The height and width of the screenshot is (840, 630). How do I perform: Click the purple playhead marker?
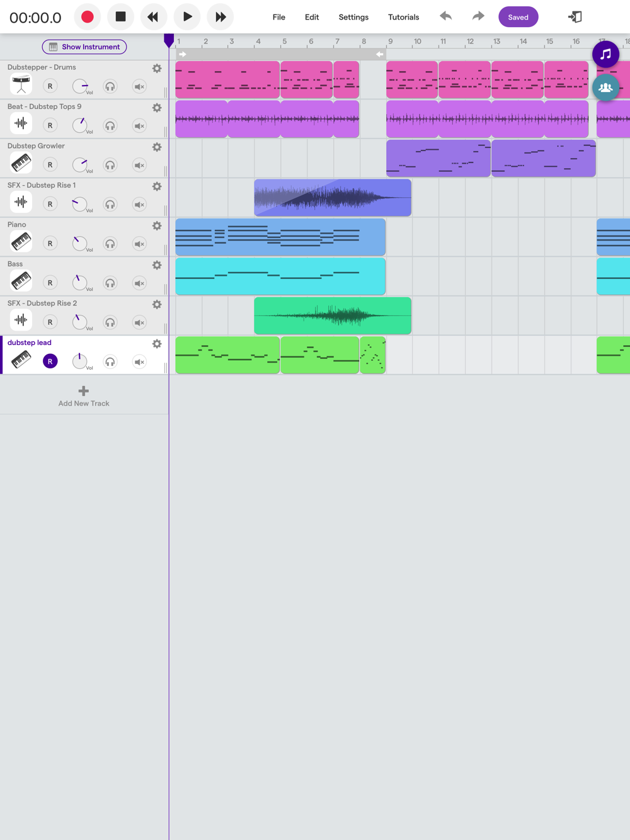[169, 40]
